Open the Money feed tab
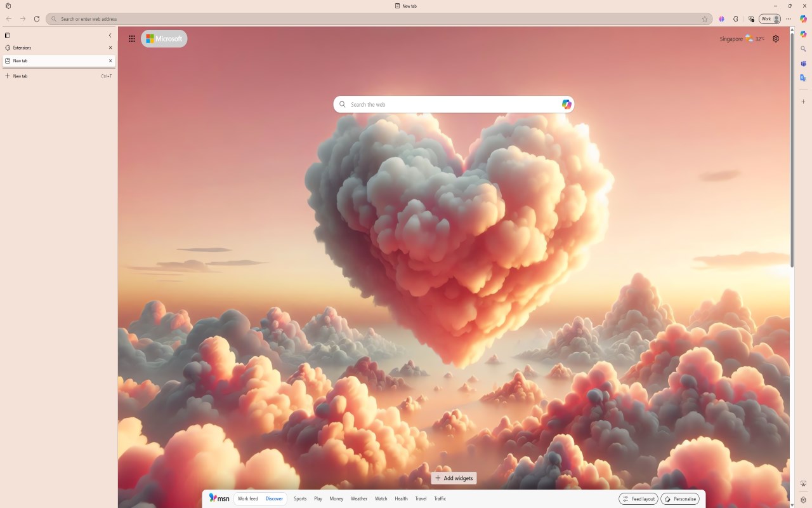The height and width of the screenshot is (508, 812). pos(336,499)
